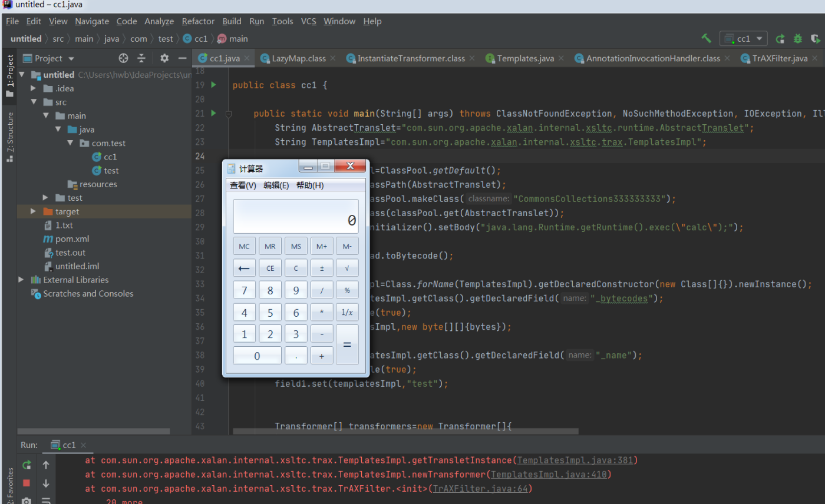
Task: Click calculator's CE button
Action: pos(270,268)
